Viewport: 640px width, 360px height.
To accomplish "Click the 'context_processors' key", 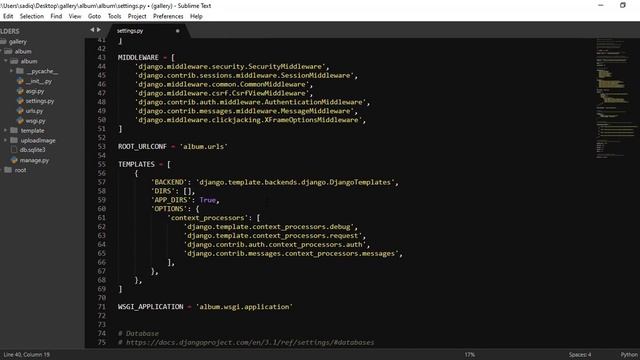I will pos(207,218).
